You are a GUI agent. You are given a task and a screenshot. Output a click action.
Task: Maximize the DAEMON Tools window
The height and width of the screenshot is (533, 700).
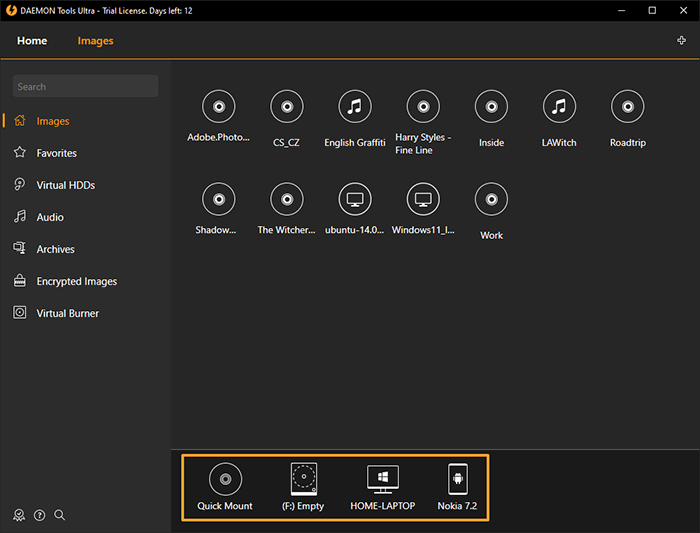(x=652, y=10)
